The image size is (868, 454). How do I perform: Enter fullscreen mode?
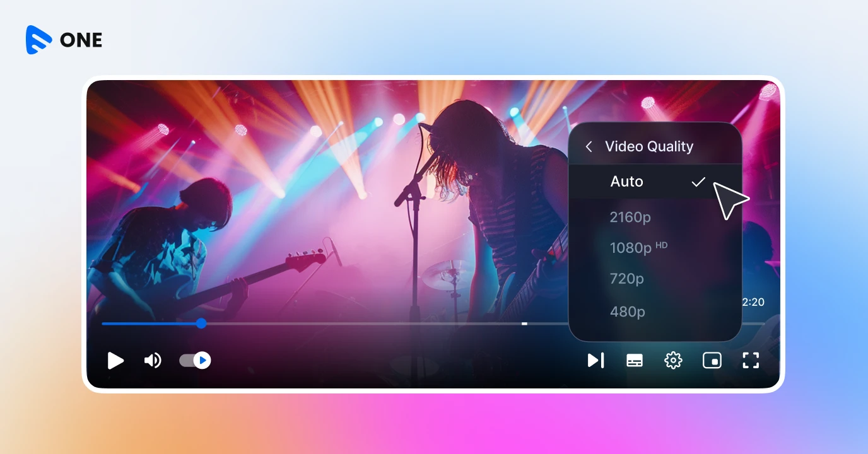[x=750, y=361]
